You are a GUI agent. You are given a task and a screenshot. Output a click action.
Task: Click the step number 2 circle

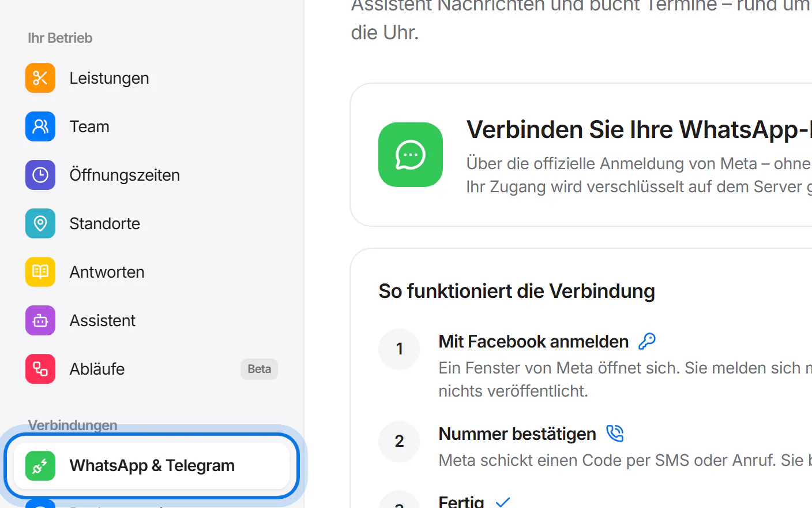click(399, 441)
